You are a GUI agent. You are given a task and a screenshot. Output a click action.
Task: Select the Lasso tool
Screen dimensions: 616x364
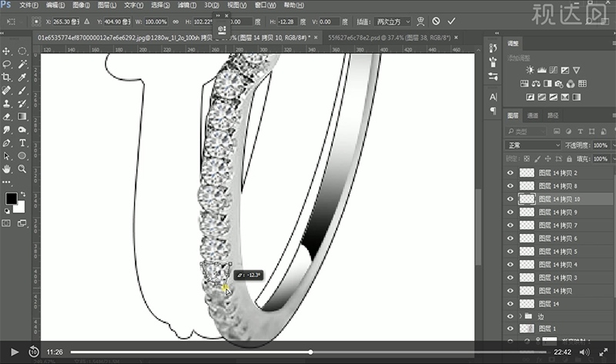coord(6,64)
